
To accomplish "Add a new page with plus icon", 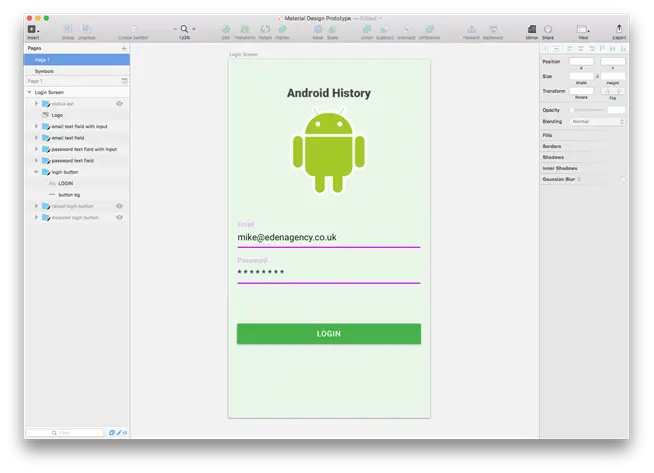I will pyautogui.click(x=124, y=48).
